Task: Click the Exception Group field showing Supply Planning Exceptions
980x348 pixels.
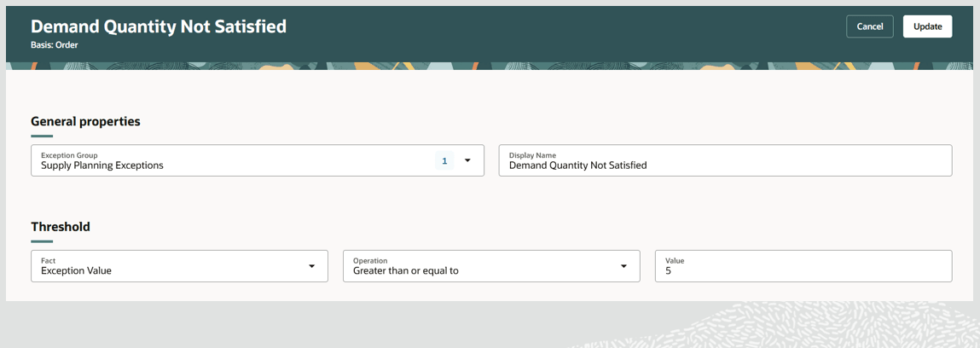Action: tap(258, 160)
